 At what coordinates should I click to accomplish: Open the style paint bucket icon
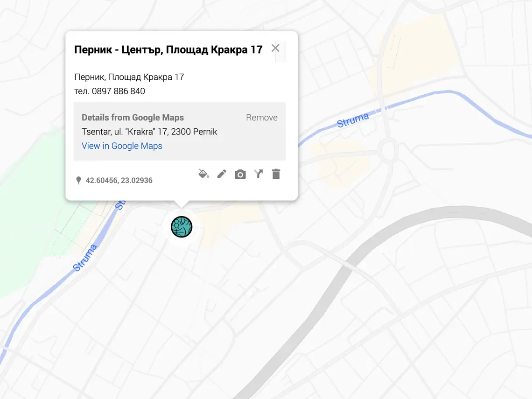click(x=203, y=175)
